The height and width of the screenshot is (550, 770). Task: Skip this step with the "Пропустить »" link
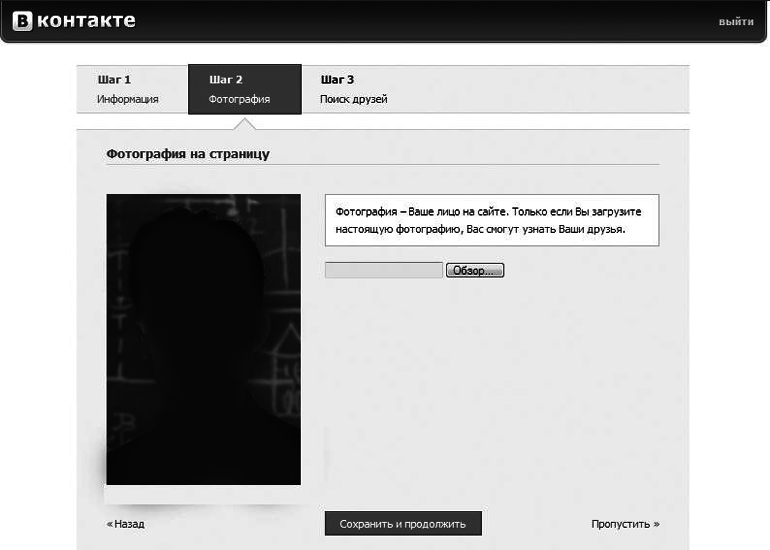coord(625,524)
